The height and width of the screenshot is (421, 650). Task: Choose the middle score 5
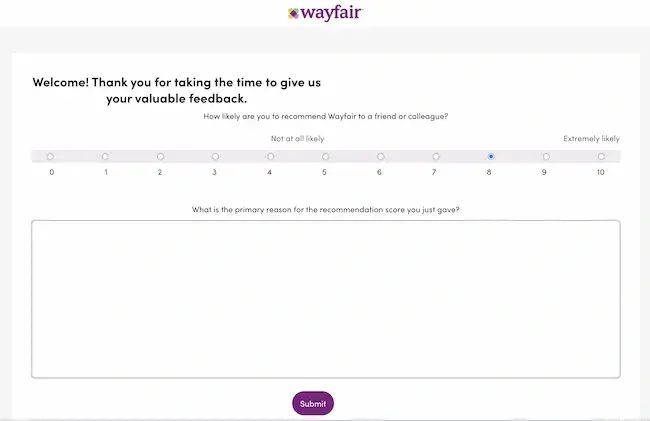[x=325, y=157]
